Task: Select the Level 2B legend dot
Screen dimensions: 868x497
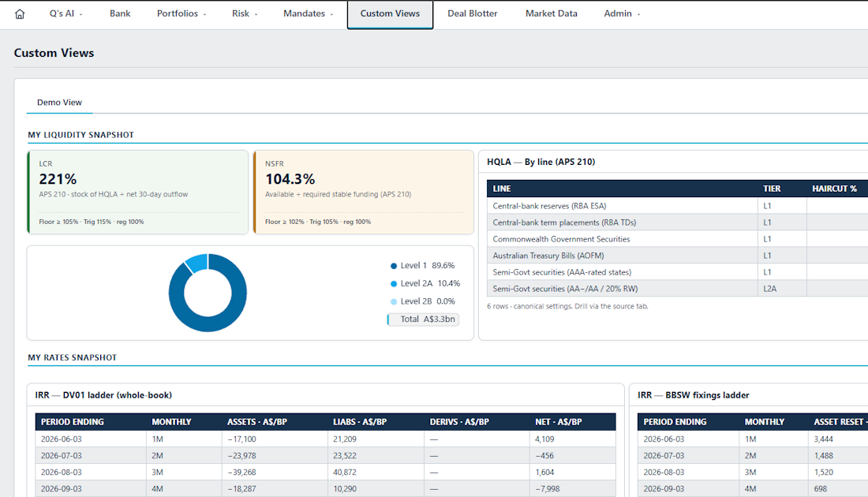Action: tap(394, 301)
